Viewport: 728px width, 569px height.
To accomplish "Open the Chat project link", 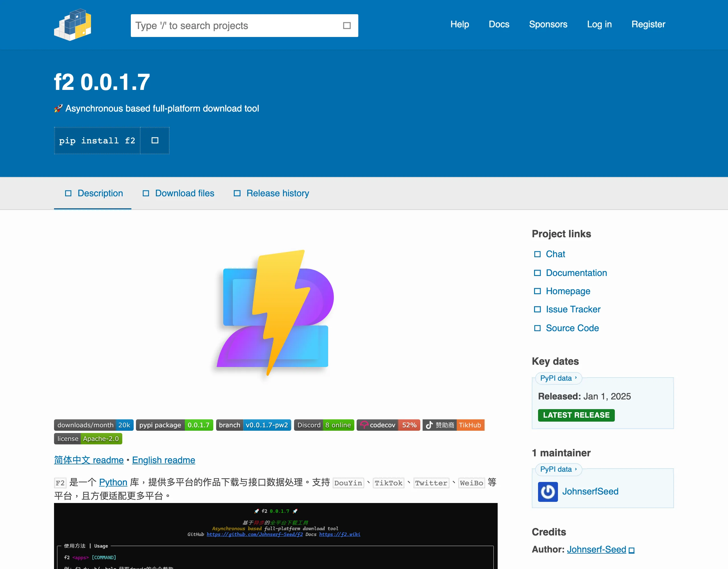I will (555, 254).
